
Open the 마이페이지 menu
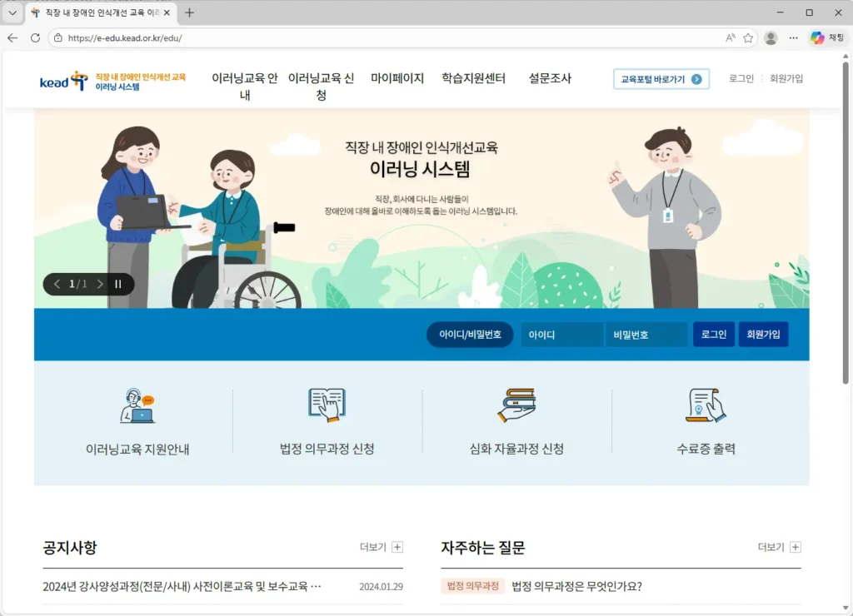coord(397,78)
